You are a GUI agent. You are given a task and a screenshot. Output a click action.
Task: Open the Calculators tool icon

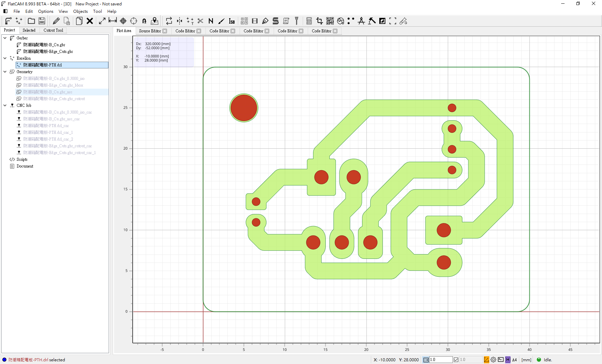[x=309, y=21]
